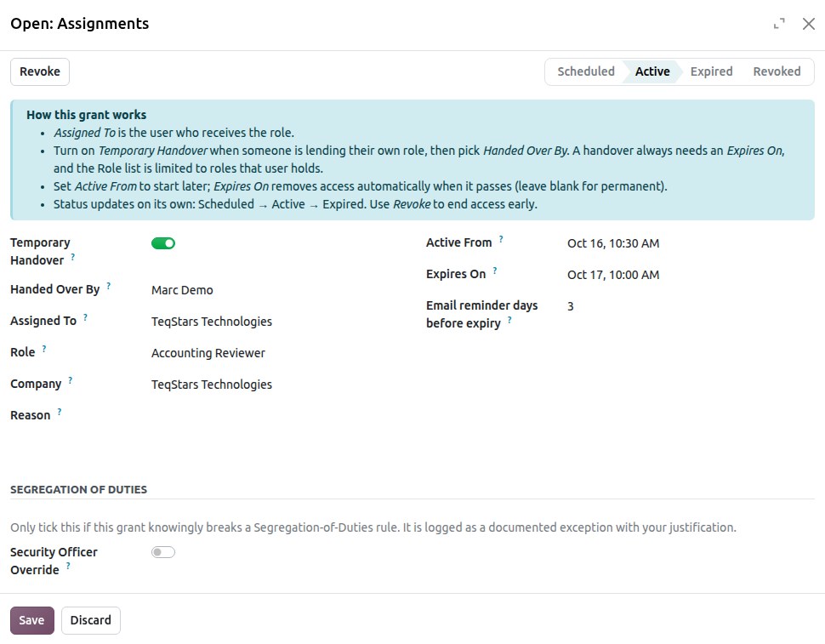Image resolution: width=825 pixels, height=644 pixels.
Task: Click help icon beside Company label
Action: click(71, 380)
